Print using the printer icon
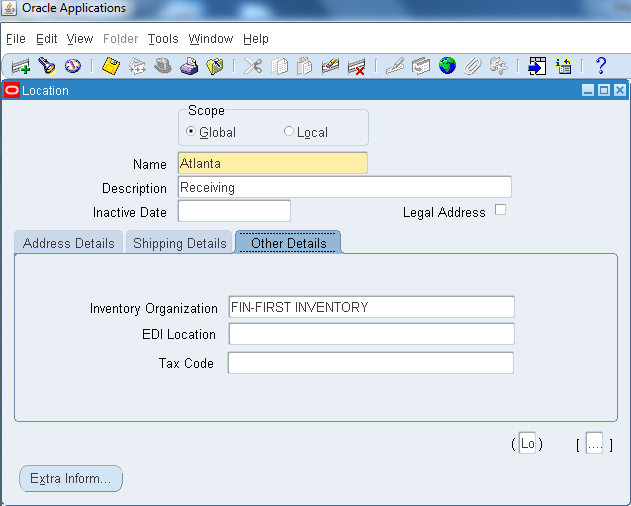The width and height of the screenshot is (631, 506). tap(189, 66)
